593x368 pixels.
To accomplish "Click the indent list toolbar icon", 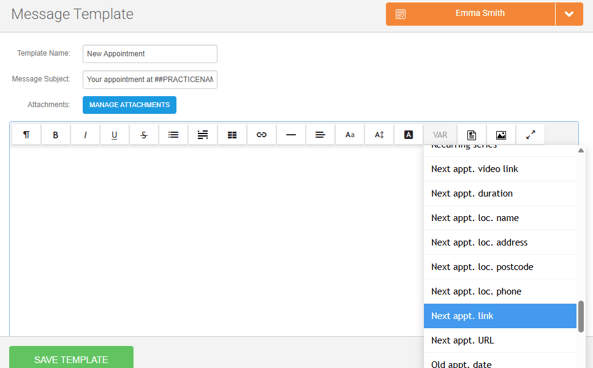I will [203, 135].
